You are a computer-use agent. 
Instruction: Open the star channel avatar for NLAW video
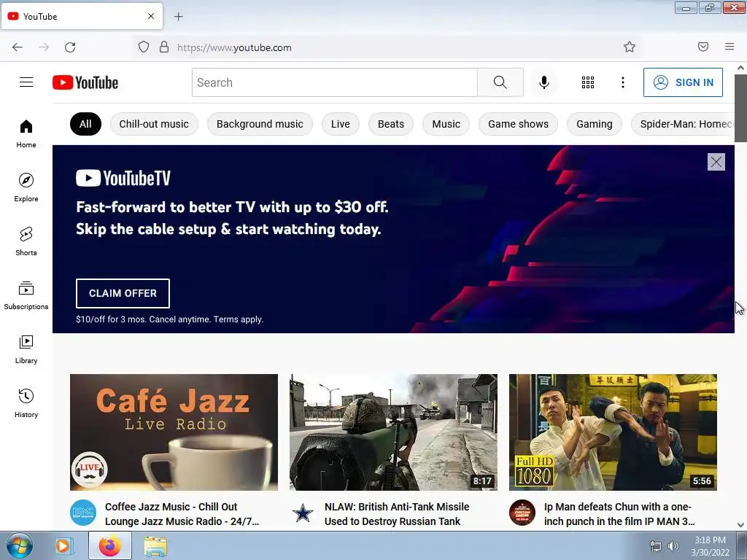[x=303, y=513]
